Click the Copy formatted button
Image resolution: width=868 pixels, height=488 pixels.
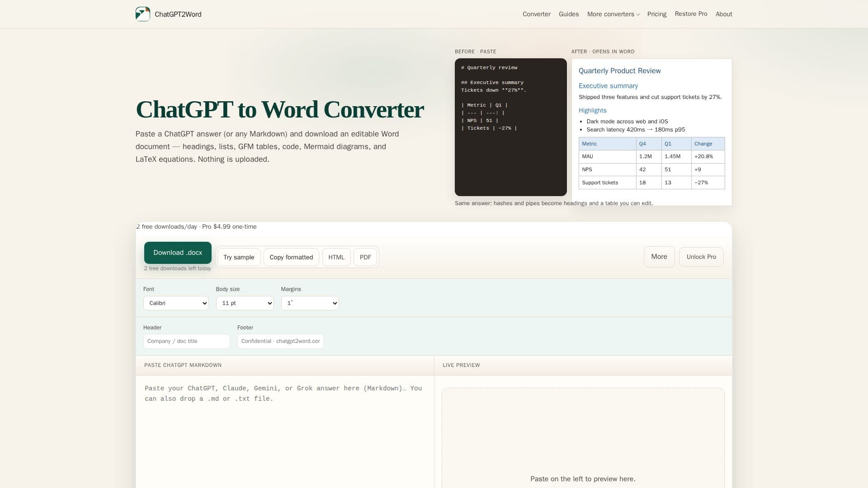[291, 257]
